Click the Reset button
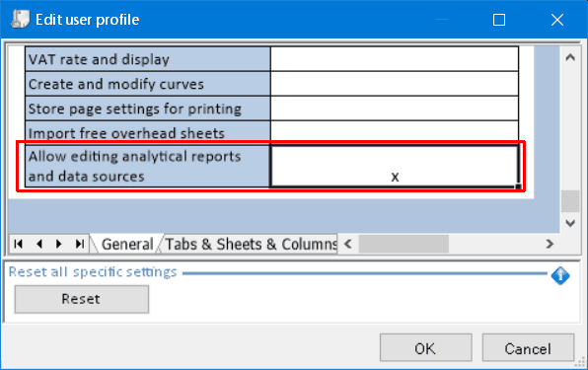Screen dimensions: 588x370 click(x=82, y=299)
